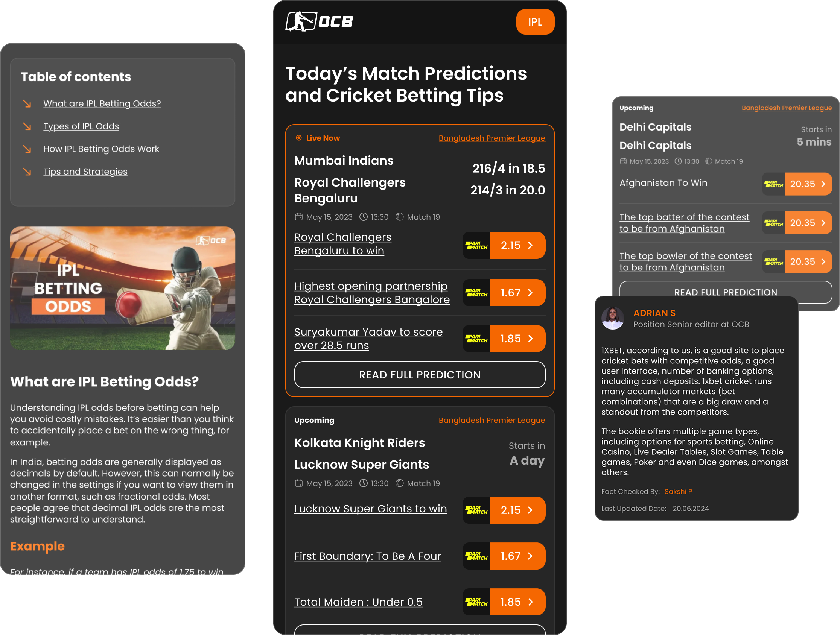Click chevron on Suryakumar Yadav 1.85 odds
Image resolution: width=840 pixels, height=635 pixels.
[531, 339]
